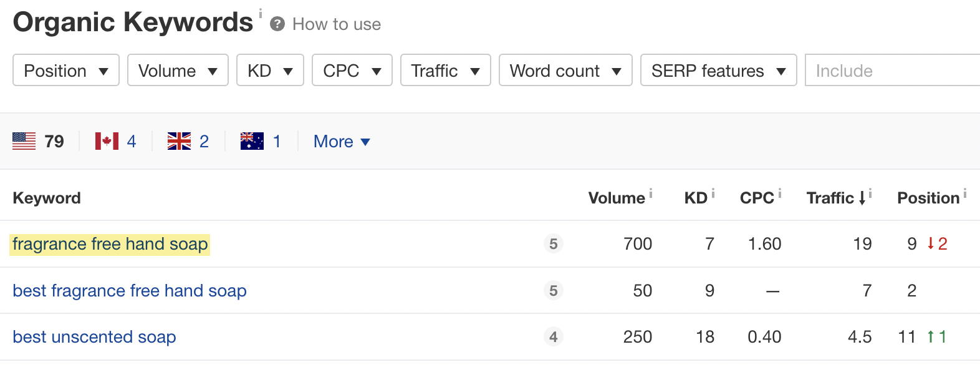
Task: Open the Volume filter dropdown
Action: 177,71
